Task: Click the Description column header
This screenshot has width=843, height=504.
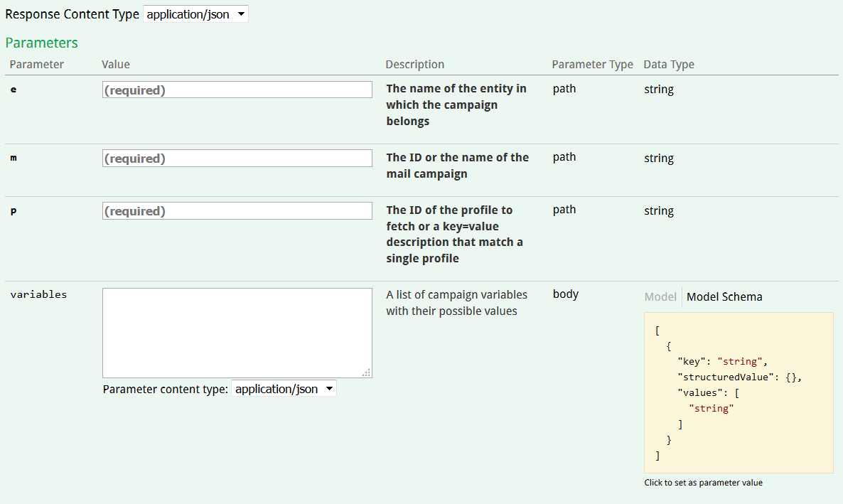Action: [414, 64]
